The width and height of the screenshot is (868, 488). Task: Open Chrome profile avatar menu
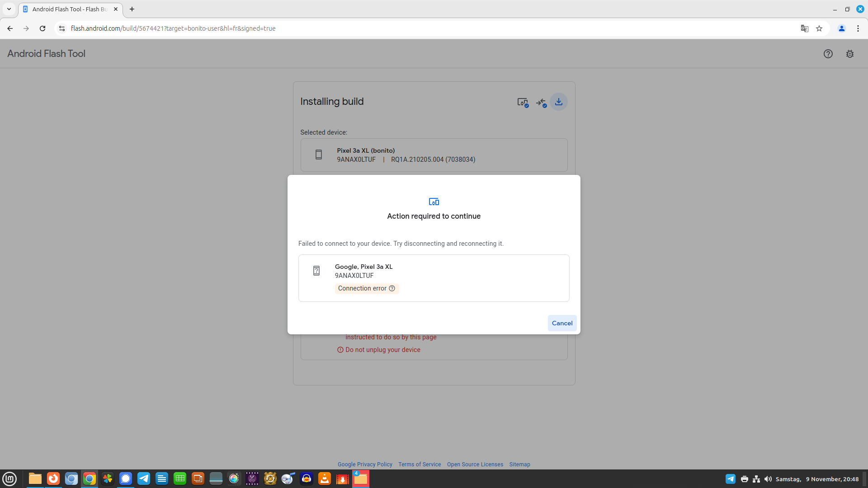tap(842, 28)
